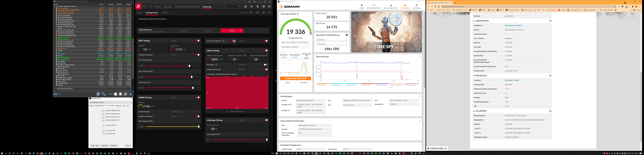This screenshot has width=644, height=155.
Task: Switch to Metrik subtab
Action: [x=140, y=13]
